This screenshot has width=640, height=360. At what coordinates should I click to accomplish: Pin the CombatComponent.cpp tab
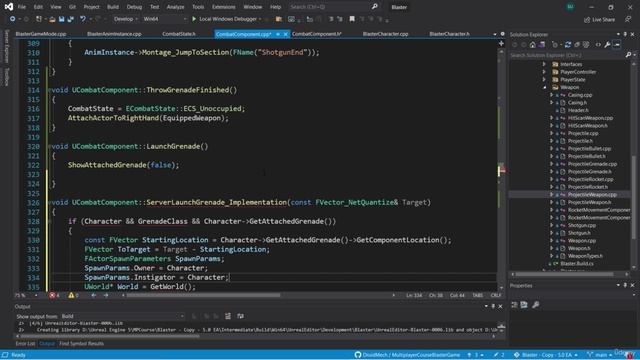pos(278,34)
